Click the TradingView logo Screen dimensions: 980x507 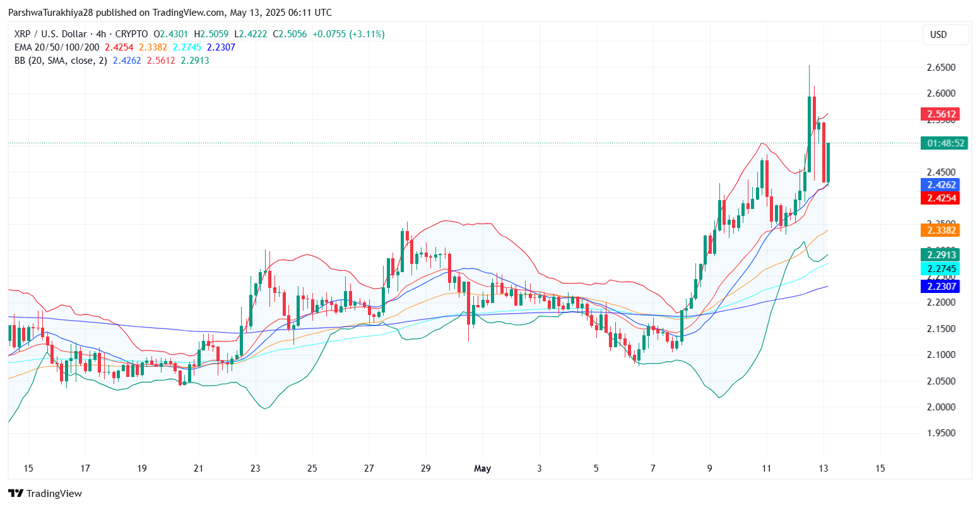point(44,493)
